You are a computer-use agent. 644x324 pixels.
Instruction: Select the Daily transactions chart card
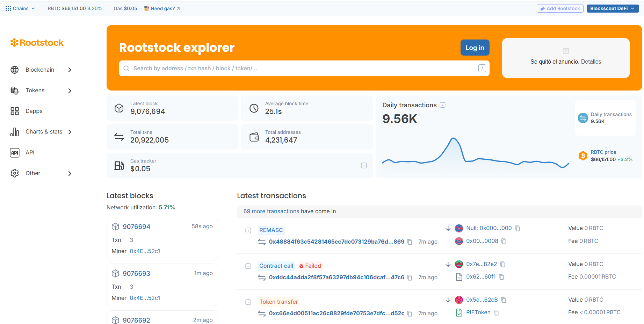[x=606, y=118]
